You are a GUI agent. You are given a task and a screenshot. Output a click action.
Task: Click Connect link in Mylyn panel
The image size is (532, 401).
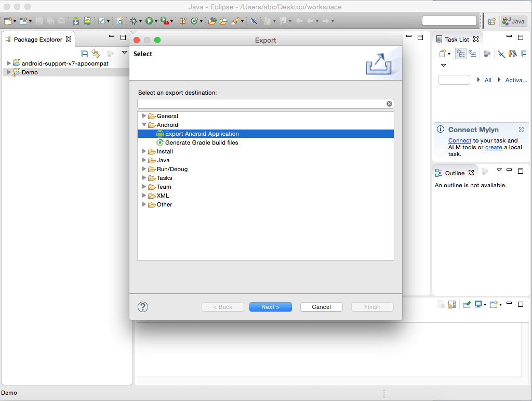click(459, 140)
